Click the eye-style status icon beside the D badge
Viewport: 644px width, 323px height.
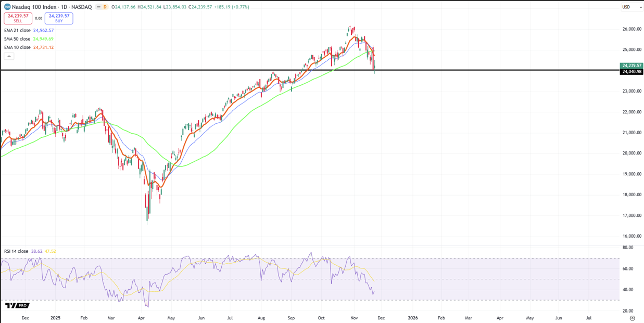[98, 7]
